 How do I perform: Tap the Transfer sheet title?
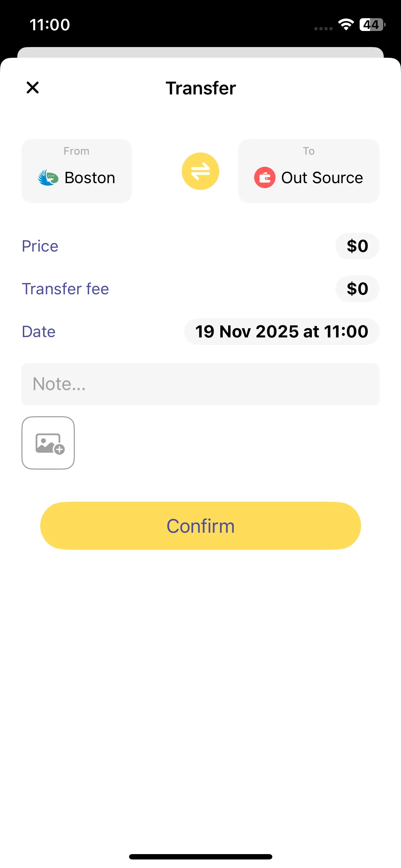[201, 88]
